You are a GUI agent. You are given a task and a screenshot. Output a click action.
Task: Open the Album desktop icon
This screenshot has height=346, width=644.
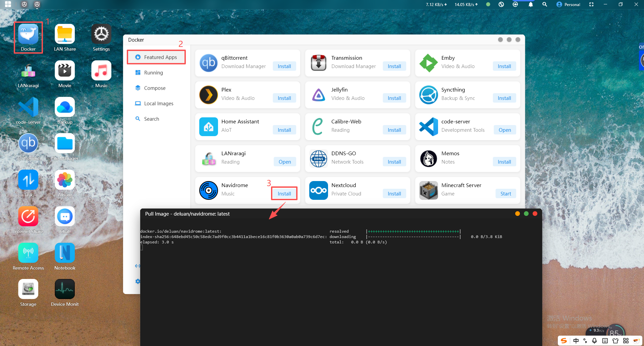65,180
